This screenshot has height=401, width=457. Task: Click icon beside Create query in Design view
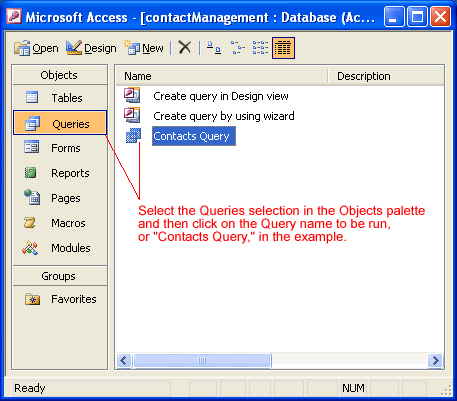[x=132, y=95]
